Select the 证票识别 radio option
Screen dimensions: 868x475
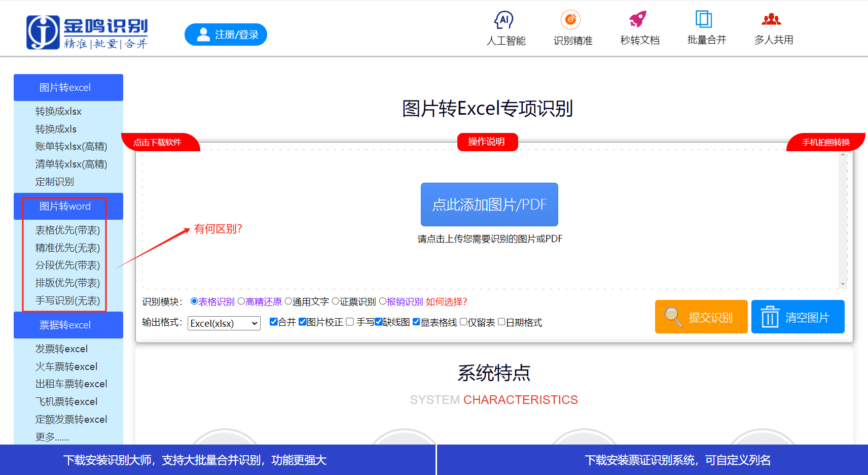point(335,301)
